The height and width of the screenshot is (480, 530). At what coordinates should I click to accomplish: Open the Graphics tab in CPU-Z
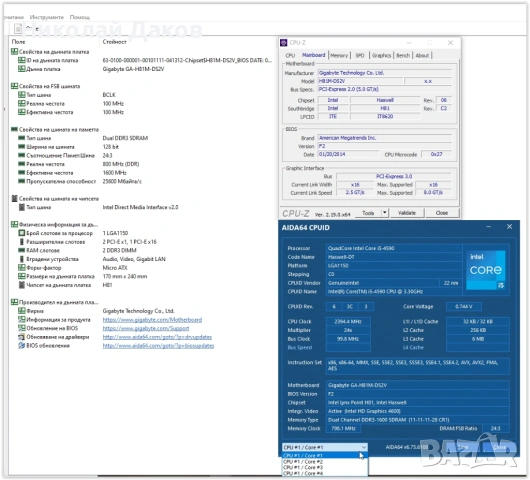pyautogui.click(x=382, y=55)
